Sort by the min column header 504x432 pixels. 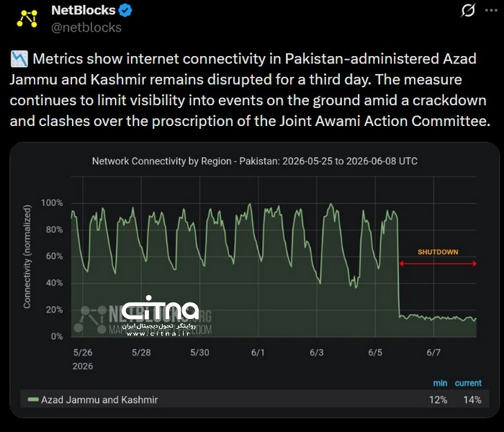coord(440,383)
